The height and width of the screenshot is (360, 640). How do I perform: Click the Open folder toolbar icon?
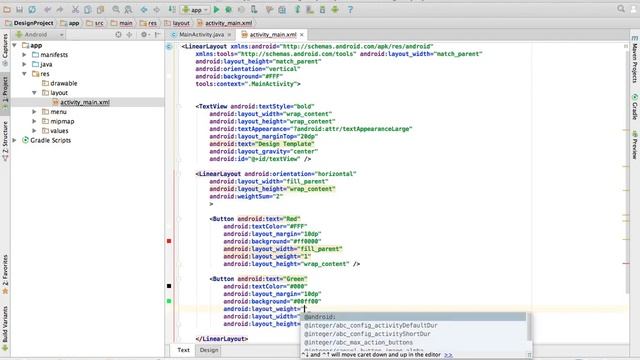coord(7,9)
